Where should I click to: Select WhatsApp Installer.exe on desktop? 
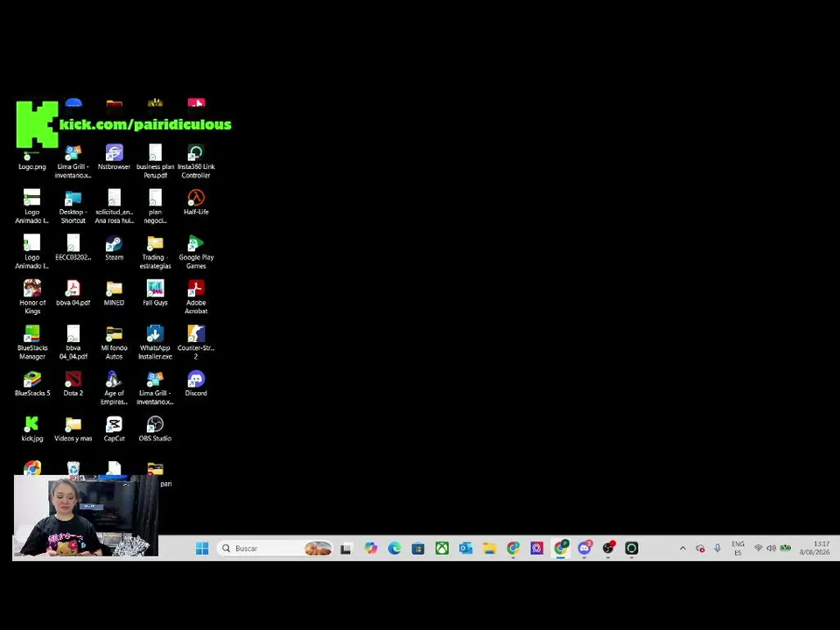[x=156, y=342]
